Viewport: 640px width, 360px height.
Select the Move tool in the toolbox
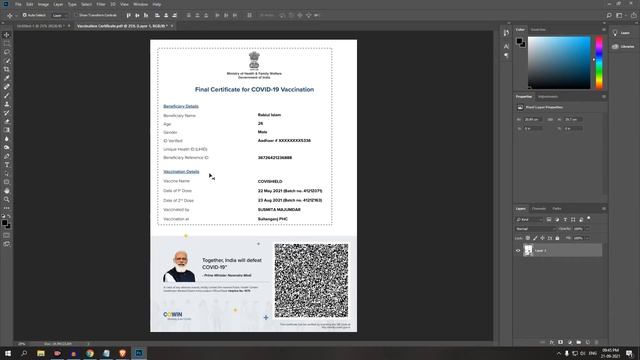[x=7, y=35]
